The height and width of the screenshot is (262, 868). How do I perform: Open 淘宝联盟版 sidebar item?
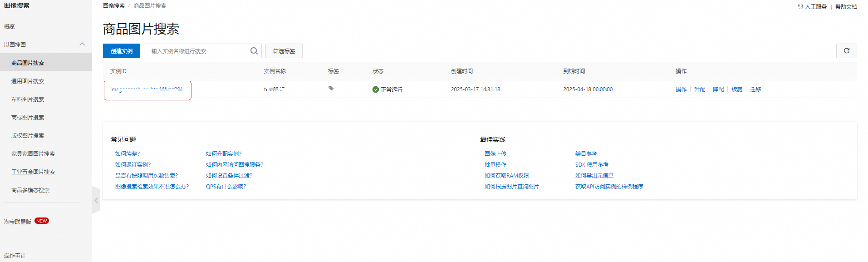click(x=18, y=222)
